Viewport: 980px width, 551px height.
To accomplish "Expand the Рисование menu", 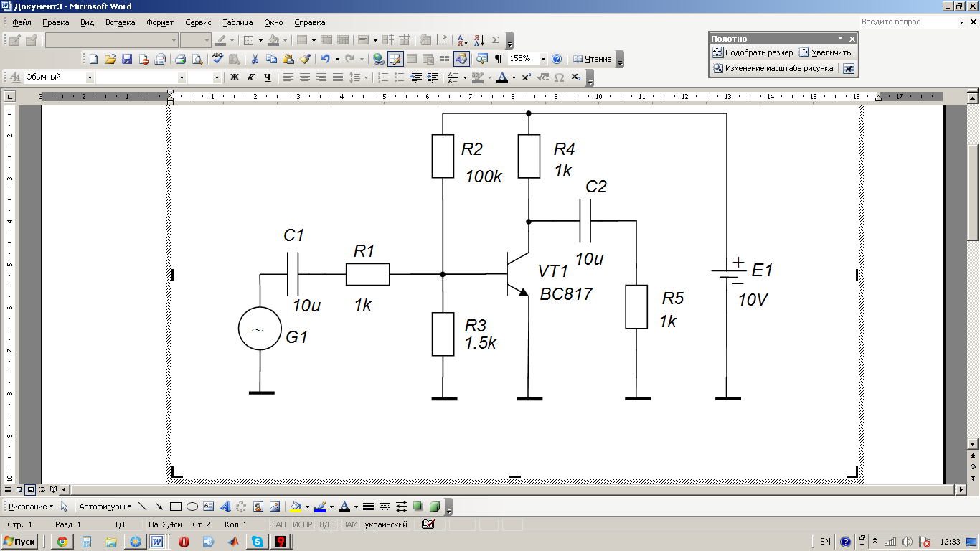I will click(31, 507).
